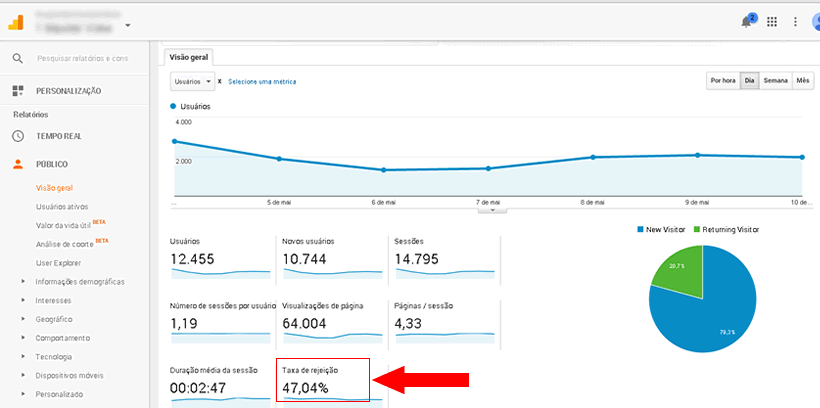Click the Tempo Real clock icon
The image size is (820, 408).
[18, 136]
